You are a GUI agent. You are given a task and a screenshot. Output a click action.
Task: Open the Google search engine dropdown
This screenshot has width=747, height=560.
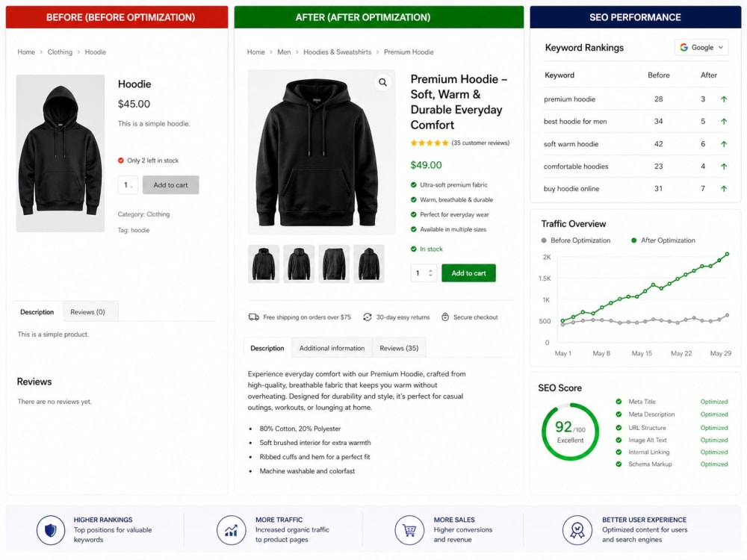click(701, 48)
